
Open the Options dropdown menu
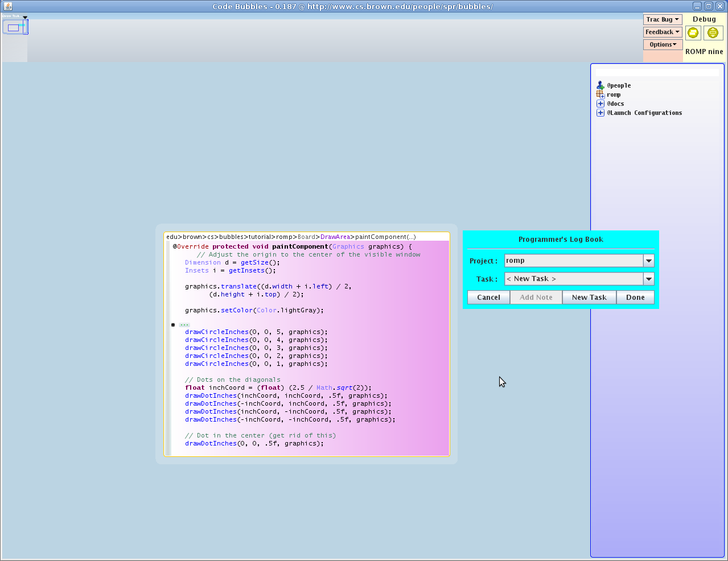663,44
